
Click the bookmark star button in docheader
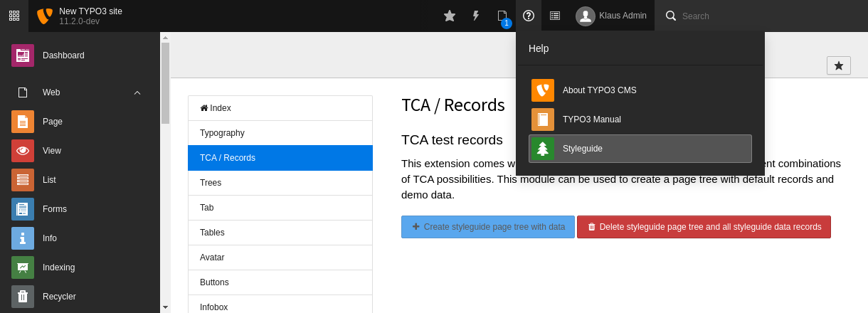point(838,65)
